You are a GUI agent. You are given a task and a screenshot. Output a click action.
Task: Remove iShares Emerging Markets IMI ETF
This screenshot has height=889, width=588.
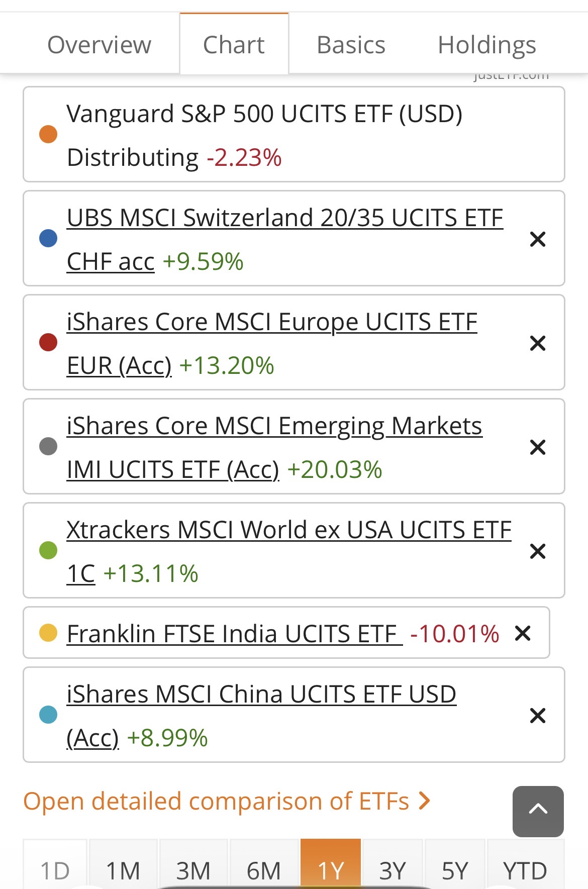537,447
